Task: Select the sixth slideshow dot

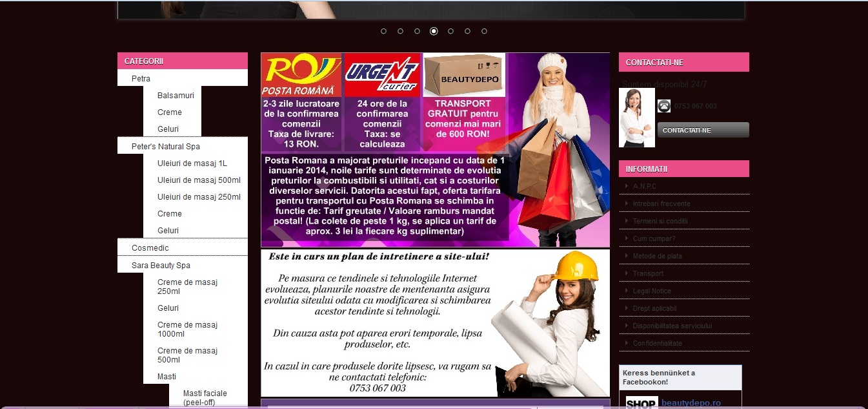Action: 467,31
